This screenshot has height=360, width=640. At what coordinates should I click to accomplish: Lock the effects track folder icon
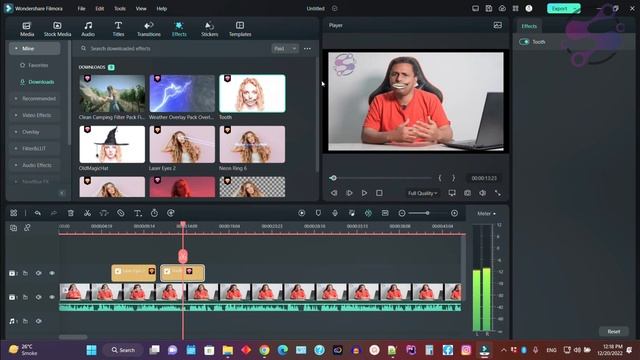[x=25, y=273]
